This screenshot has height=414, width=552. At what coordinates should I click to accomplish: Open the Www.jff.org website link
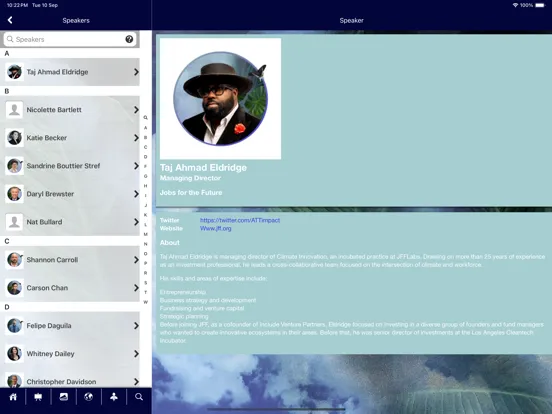(215, 228)
